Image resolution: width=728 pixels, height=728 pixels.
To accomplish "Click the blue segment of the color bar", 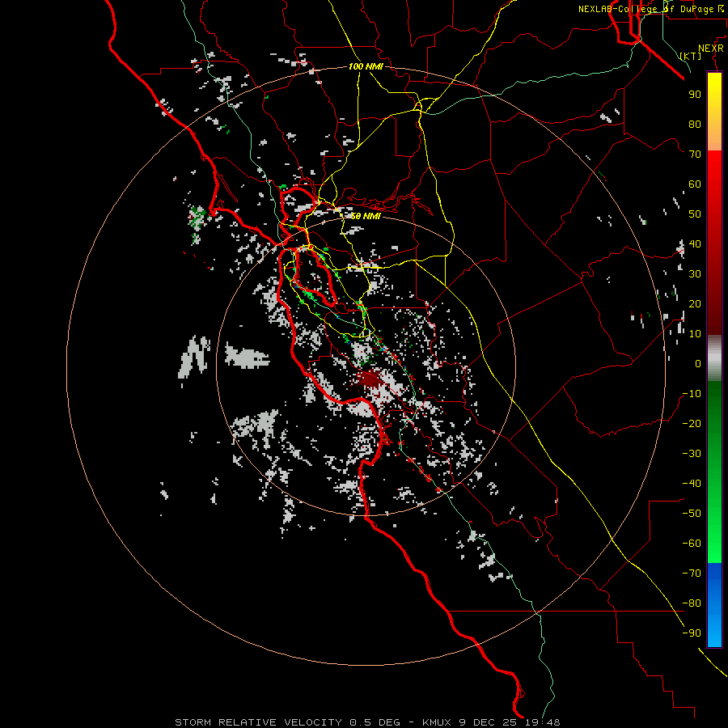I will click(x=714, y=605).
